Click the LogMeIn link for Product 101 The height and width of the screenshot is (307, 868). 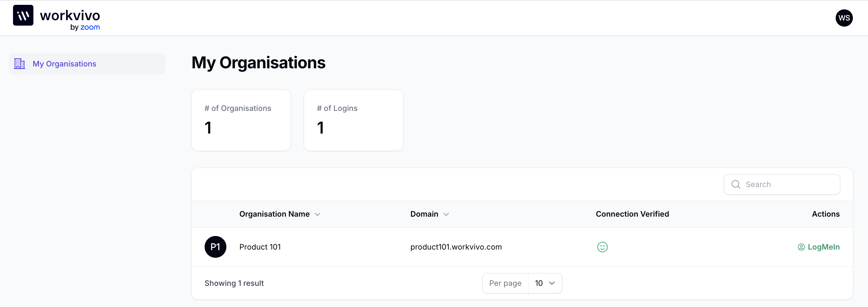[x=818, y=247]
